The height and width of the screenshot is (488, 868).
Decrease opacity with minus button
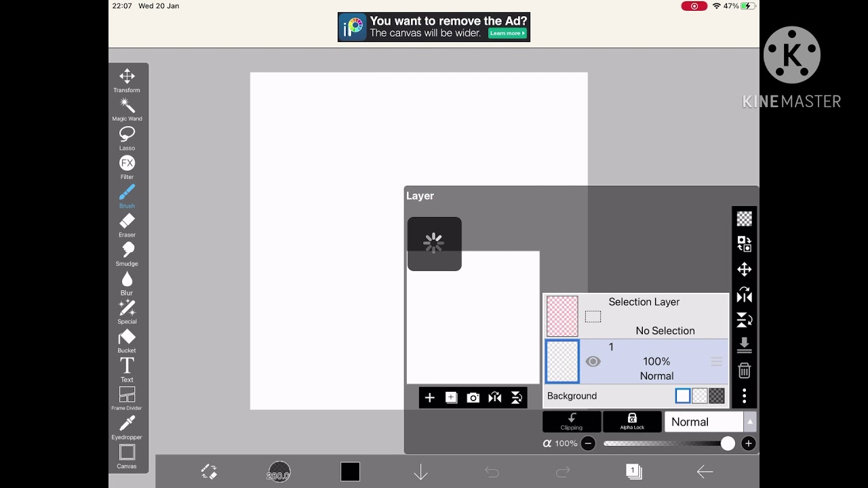click(588, 443)
